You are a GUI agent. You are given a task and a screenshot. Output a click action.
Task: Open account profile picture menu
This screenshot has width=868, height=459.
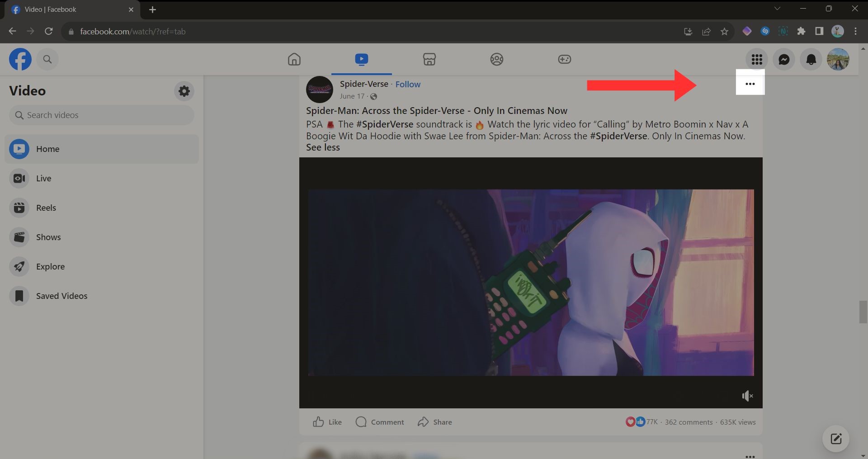[838, 59]
